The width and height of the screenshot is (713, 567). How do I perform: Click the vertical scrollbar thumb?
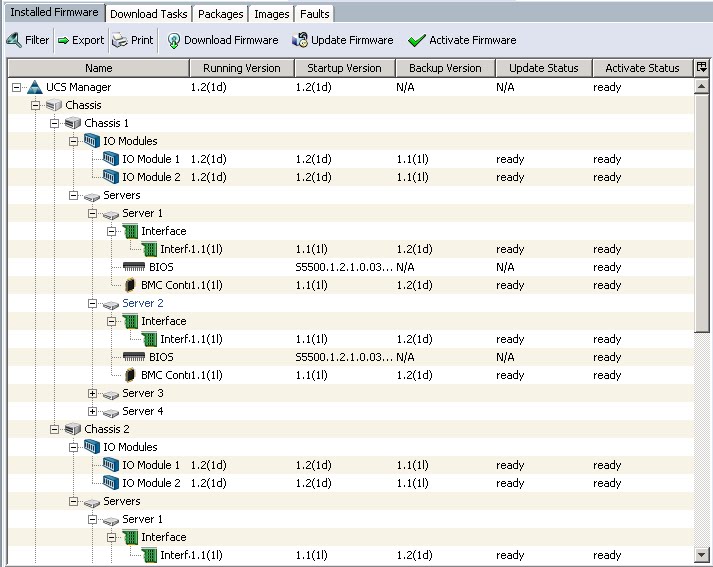pos(702,213)
